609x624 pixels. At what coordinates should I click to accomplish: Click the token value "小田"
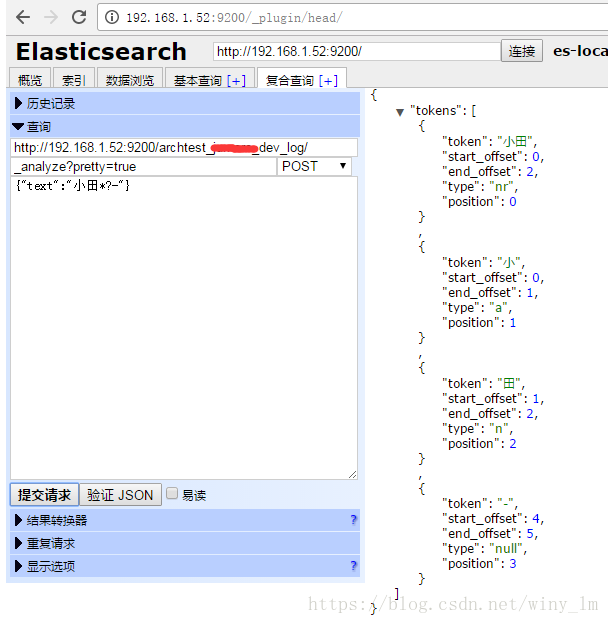coord(514,142)
